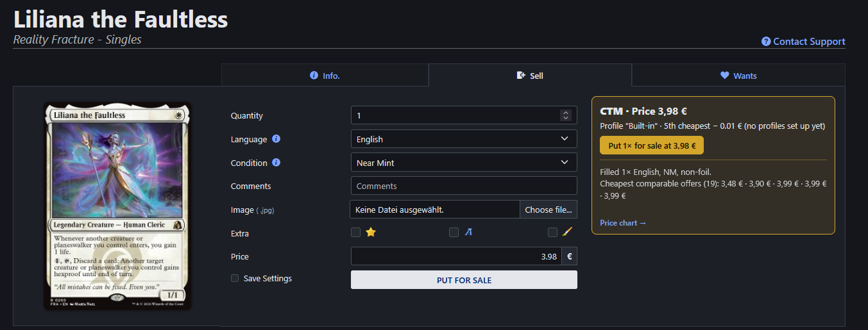This screenshot has height=330, width=868.
Task: Click the 'Profile "Built-in"' description line
Action: 712,126
